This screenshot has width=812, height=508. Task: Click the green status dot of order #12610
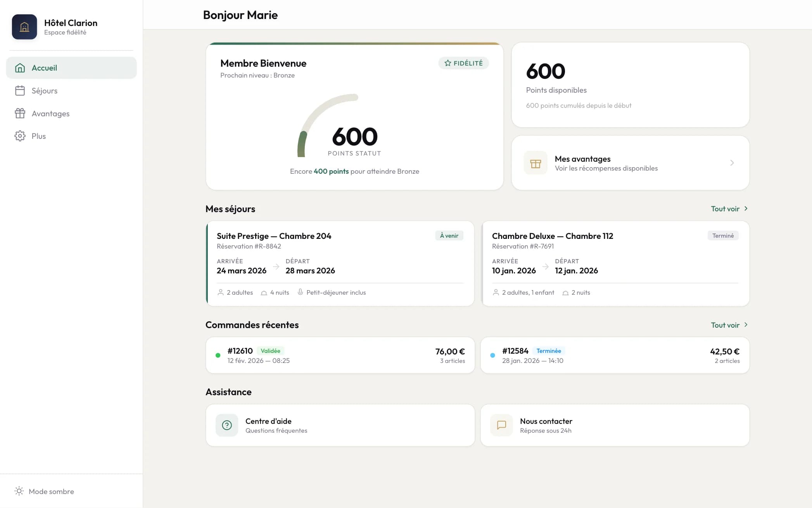pos(218,355)
